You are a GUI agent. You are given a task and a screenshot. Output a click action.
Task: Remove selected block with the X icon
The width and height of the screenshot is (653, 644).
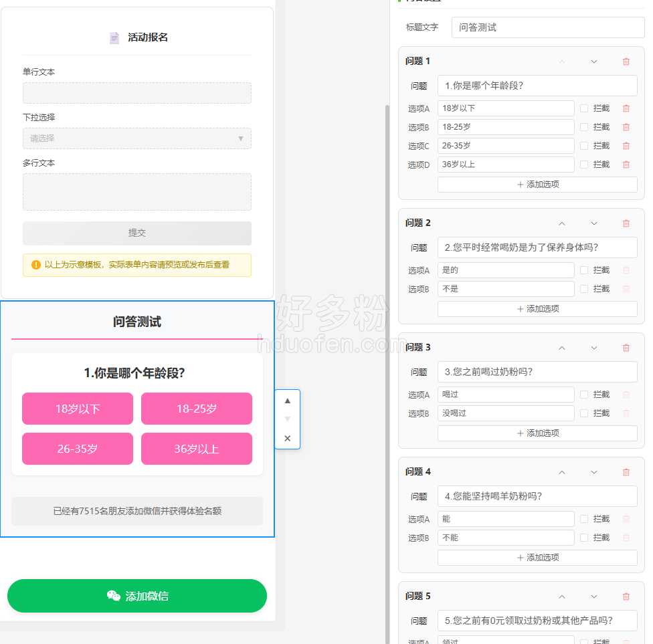click(x=288, y=439)
